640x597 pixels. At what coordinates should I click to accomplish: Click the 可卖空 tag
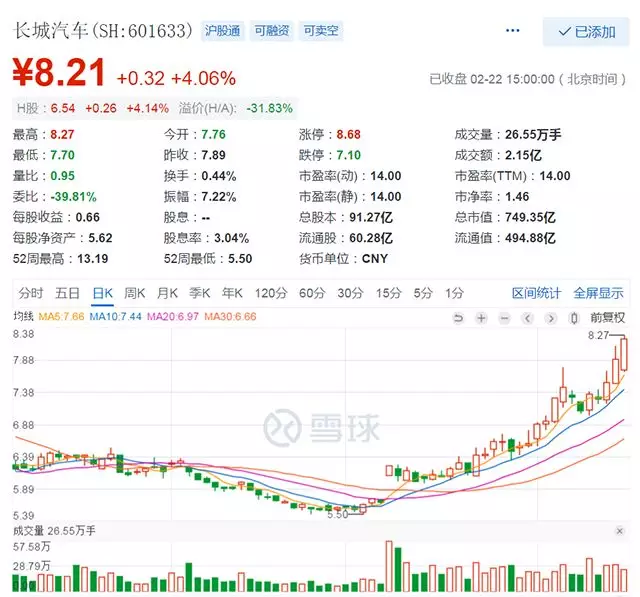click(321, 31)
